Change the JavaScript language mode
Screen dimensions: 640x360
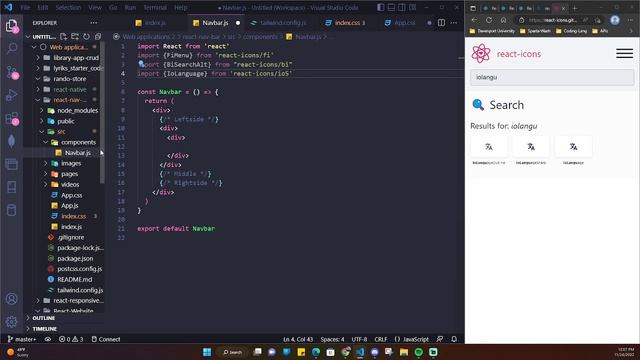click(x=415, y=339)
